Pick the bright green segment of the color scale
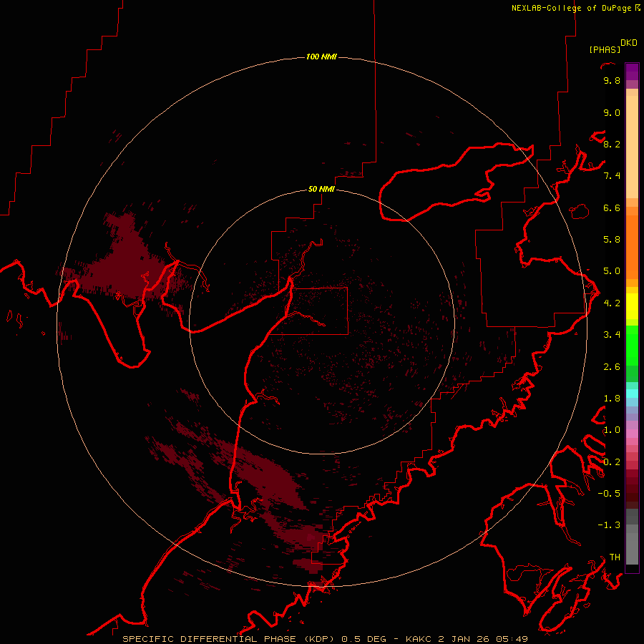The height and width of the screenshot is (644, 644). pos(632,346)
